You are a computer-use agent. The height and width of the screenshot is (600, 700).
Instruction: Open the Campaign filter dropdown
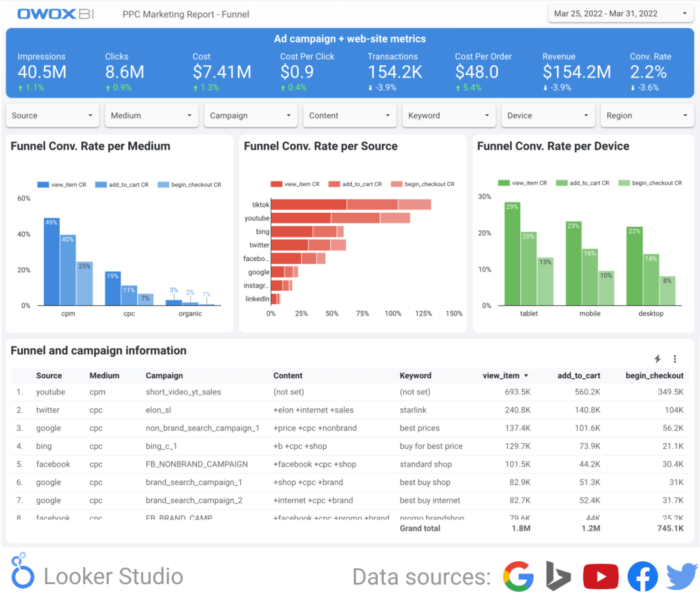(251, 116)
